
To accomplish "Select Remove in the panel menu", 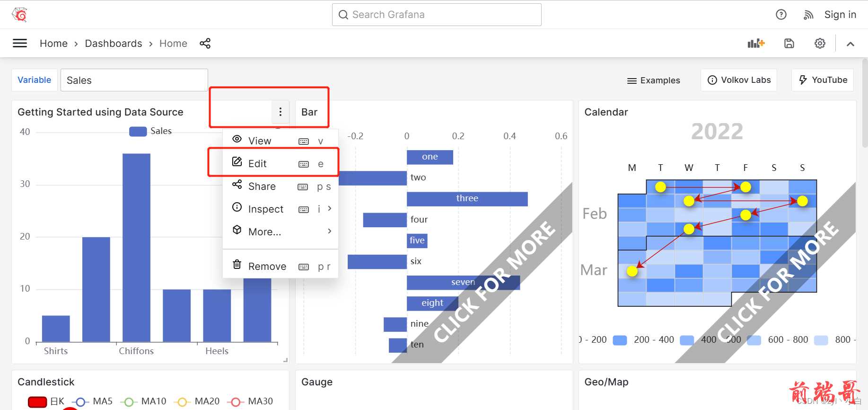I will [x=281, y=266].
